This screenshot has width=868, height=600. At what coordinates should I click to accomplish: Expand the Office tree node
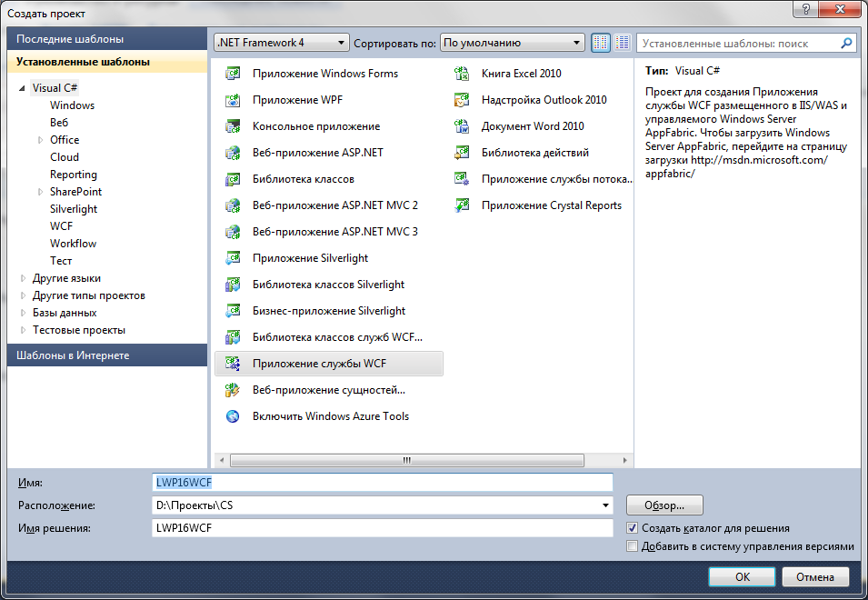40,140
